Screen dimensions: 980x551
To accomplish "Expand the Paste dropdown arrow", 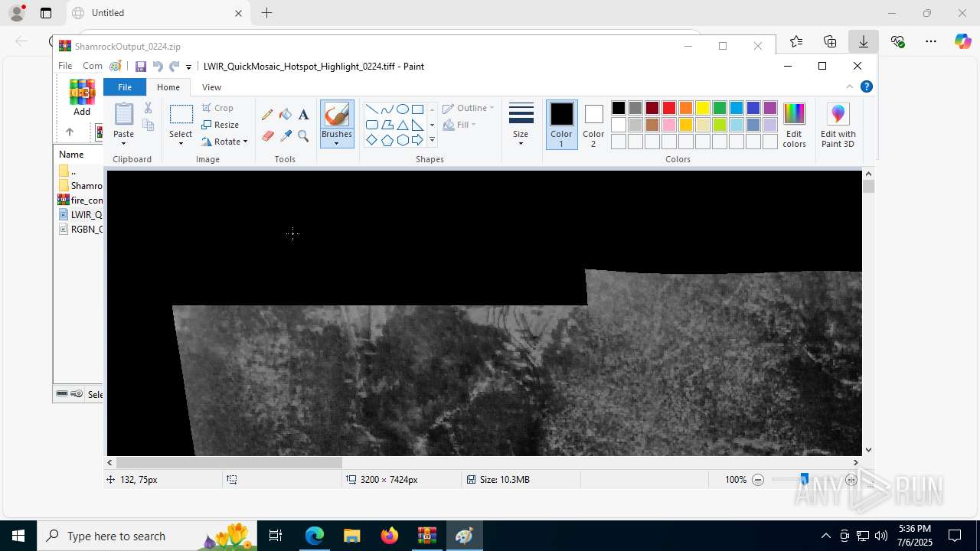I will click(123, 142).
